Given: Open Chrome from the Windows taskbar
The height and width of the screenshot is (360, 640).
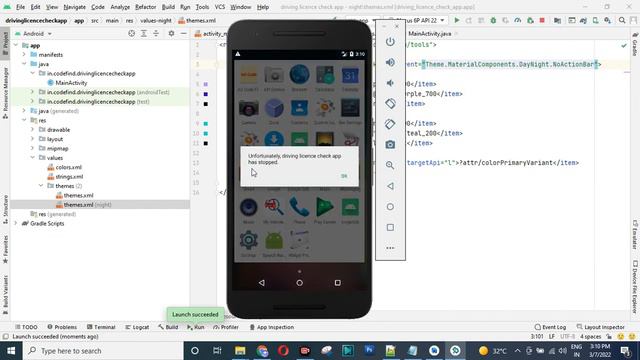Looking at the screenshot, I should pyautogui.click(x=262, y=351).
